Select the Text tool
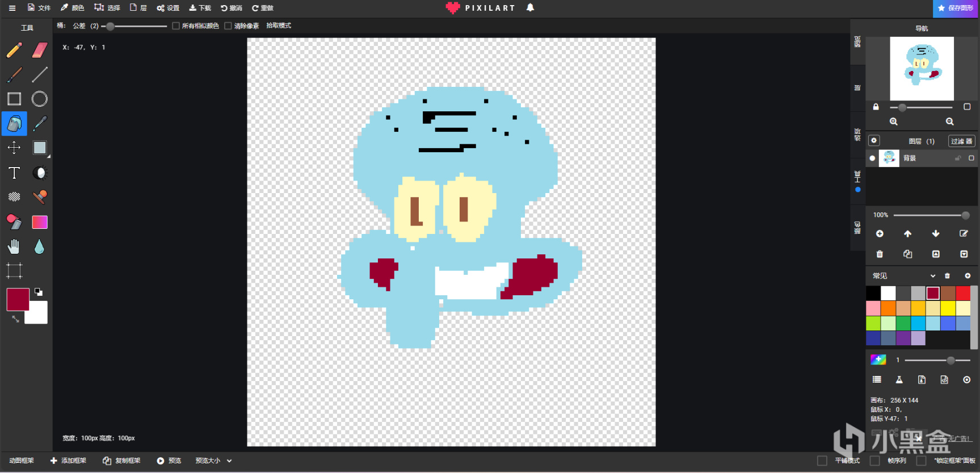 14,173
